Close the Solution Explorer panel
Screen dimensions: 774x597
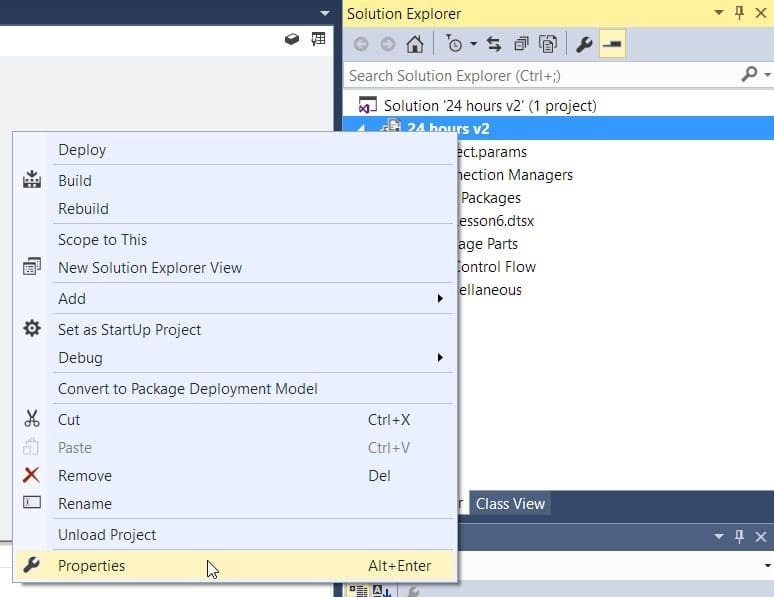tap(761, 13)
